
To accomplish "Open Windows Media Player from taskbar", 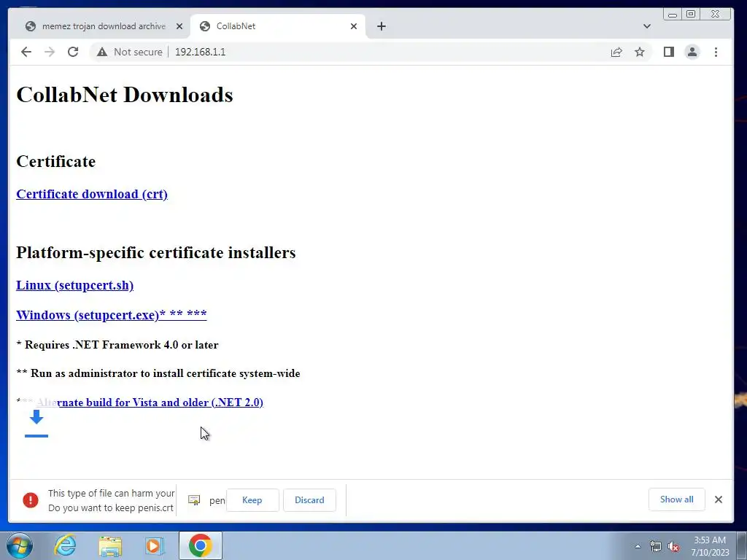I will (x=154, y=545).
